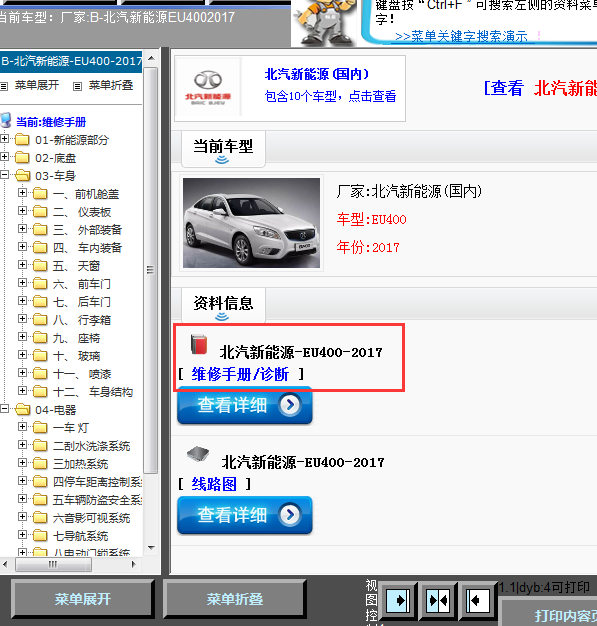This screenshot has height=626, width=597.
Task: Click the 十二、车身结构 folder icon
Action: coord(40,392)
